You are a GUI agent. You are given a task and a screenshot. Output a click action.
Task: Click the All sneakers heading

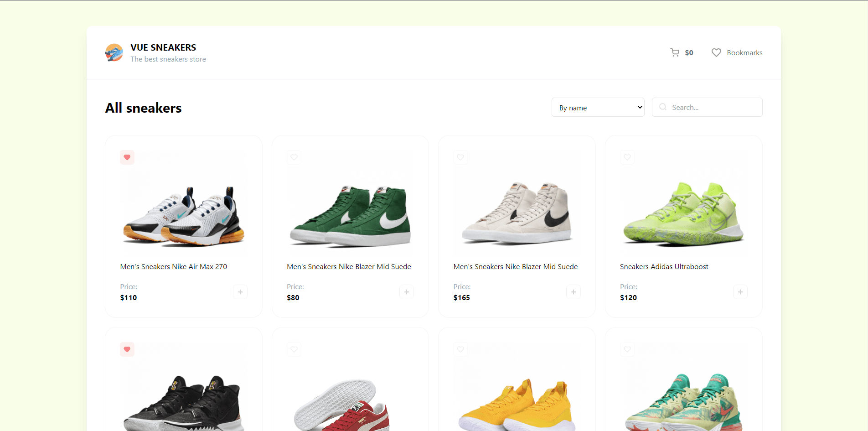(x=144, y=108)
